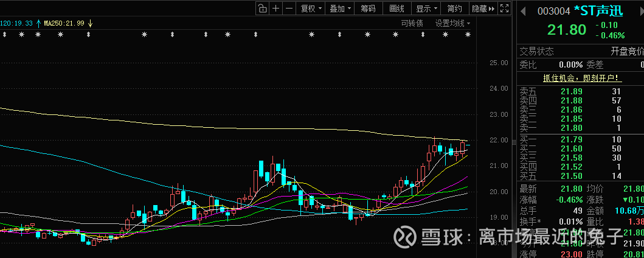
Task: Toggle 画线 drawing mode
Action: (x=396, y=9)
